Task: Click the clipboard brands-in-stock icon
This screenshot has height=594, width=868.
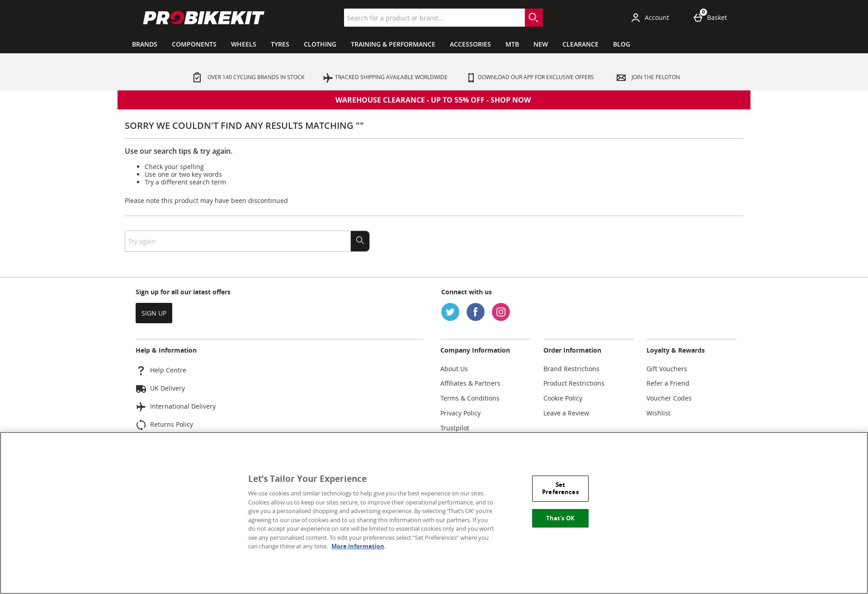Action: (197, 77)
